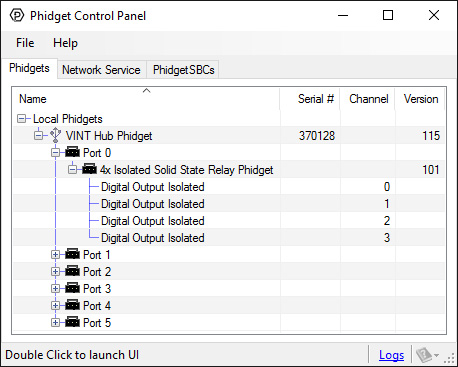This screenshot has height=367, width=458.
Task: Collapse the Port 0 node
Action: pos(55,153)
